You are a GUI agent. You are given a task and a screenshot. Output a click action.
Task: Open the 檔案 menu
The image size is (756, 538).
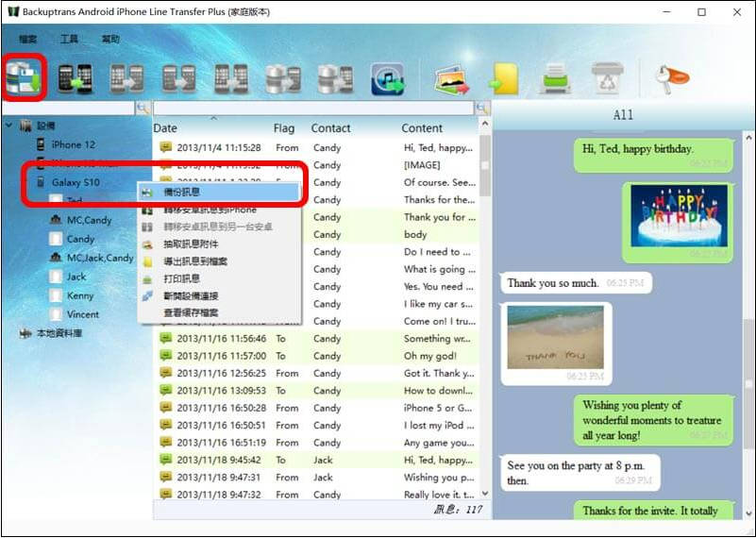(x=28, y=39)
